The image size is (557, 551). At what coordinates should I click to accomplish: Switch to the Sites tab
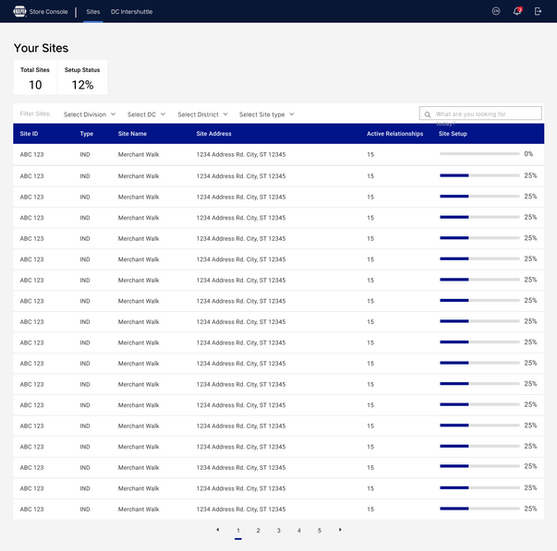pyautogui.click(x=93, y=12)
